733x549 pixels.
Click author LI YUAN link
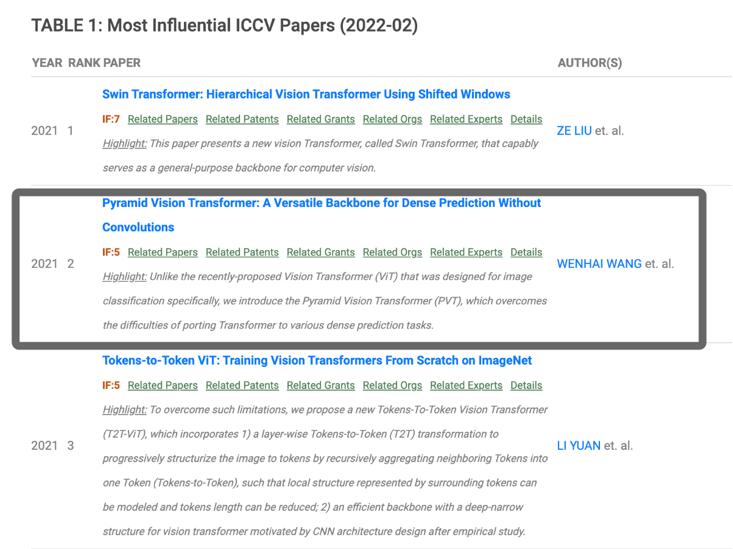coord(578,445)
